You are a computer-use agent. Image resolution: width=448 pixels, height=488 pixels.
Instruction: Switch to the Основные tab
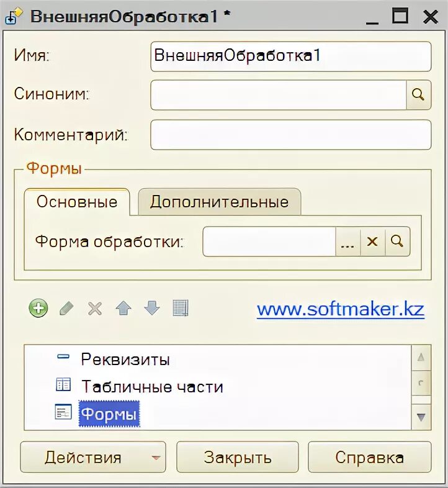(77, 202)
